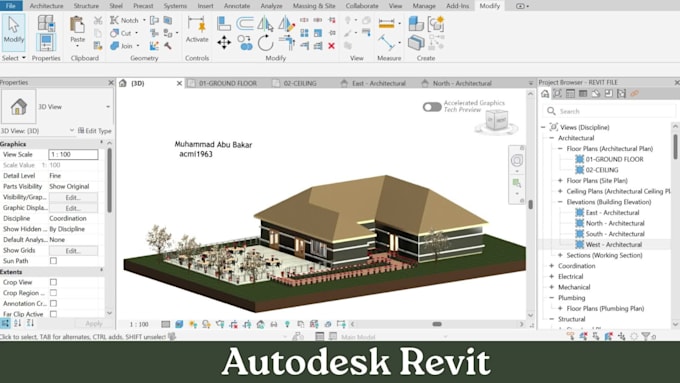The height and width of the screenshot is (383, 680).
Task: Click Edit for Visibility/Graphics overrides
Action: pyautogui.click(x=73, y=197)
